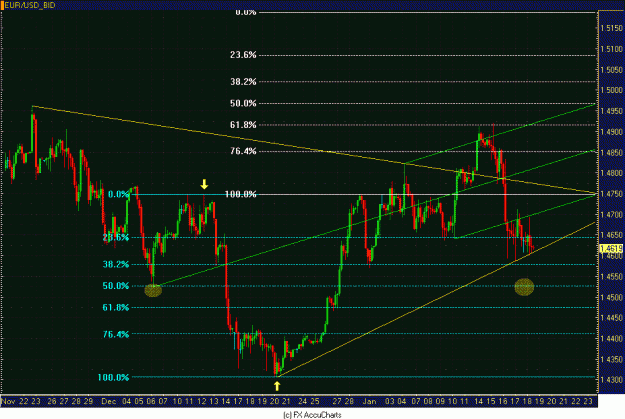The width and height of the screenshot is (625, 419).
Task: Click the cyan 50.0% Fibonacci label
Action: tap(116, 286)
